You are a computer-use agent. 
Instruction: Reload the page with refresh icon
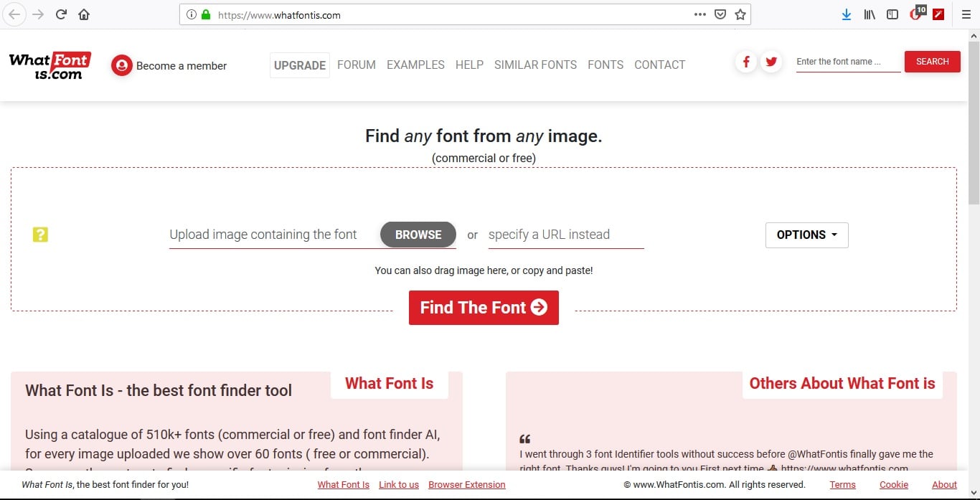click(61, 14)
